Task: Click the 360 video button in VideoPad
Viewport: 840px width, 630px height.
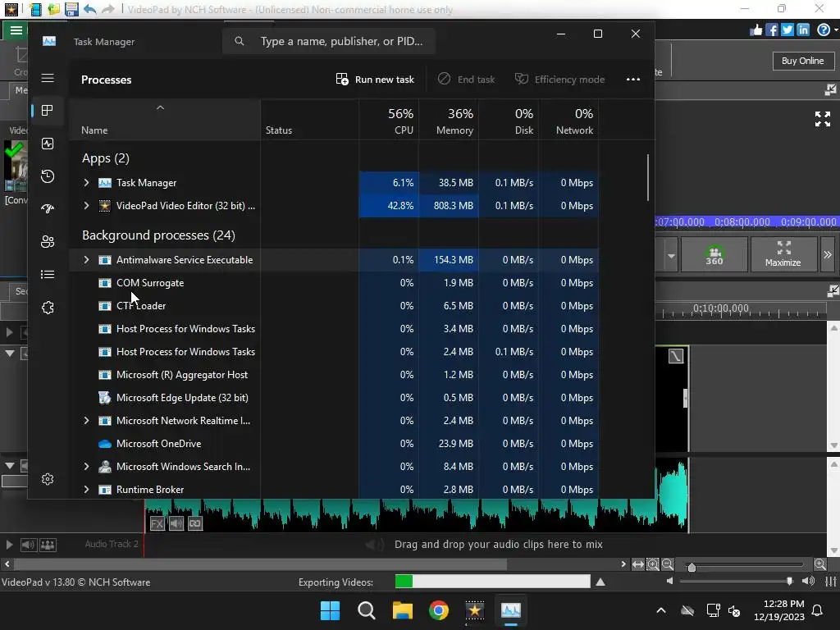Action: point(714,254)
